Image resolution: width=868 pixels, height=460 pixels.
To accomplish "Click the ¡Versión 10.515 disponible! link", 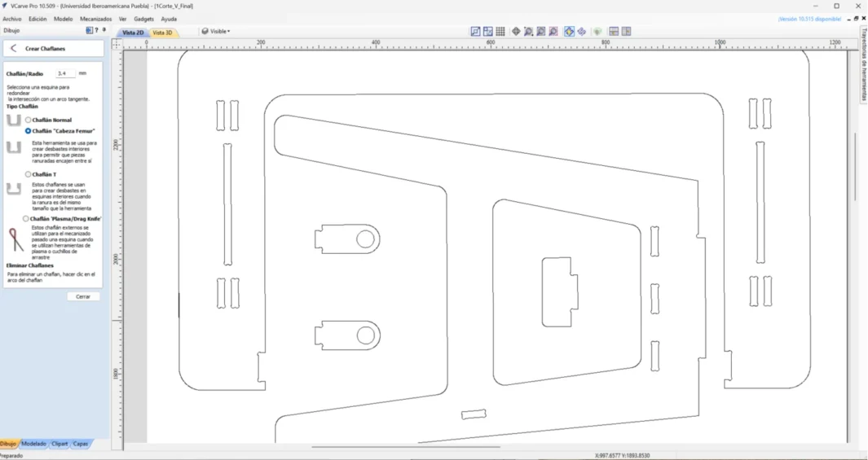I will coord(809,19).
